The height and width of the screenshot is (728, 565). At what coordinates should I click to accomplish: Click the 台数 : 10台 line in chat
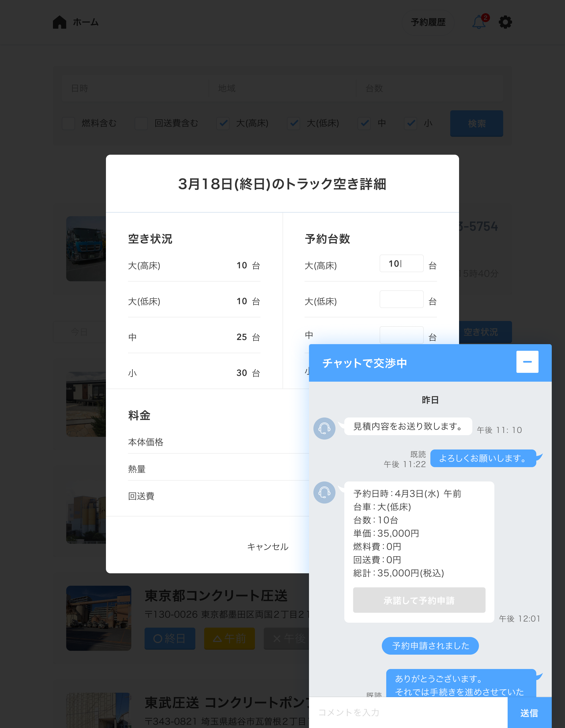pos(375,520)
